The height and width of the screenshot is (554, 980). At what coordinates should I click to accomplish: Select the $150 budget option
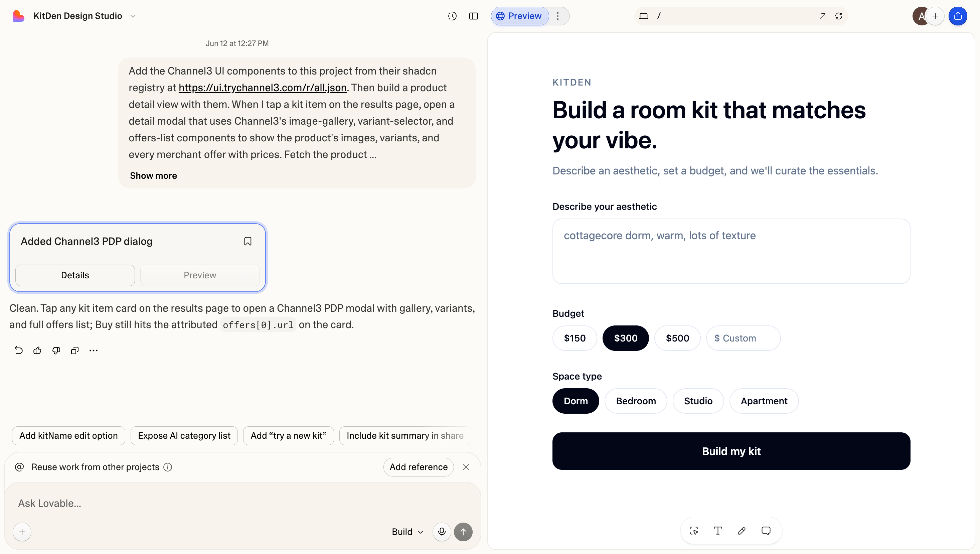coord(575,338)
